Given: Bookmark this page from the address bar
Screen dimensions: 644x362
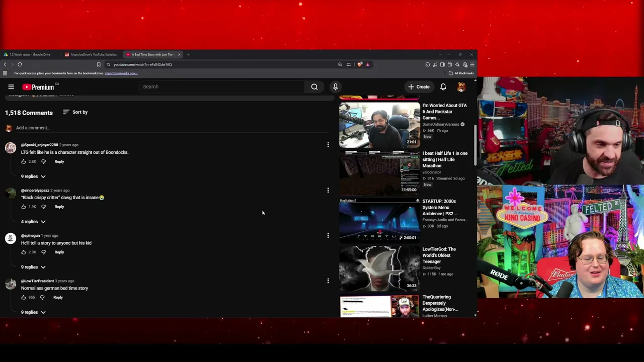Looking at the screenshot, I should pos(99,64).
